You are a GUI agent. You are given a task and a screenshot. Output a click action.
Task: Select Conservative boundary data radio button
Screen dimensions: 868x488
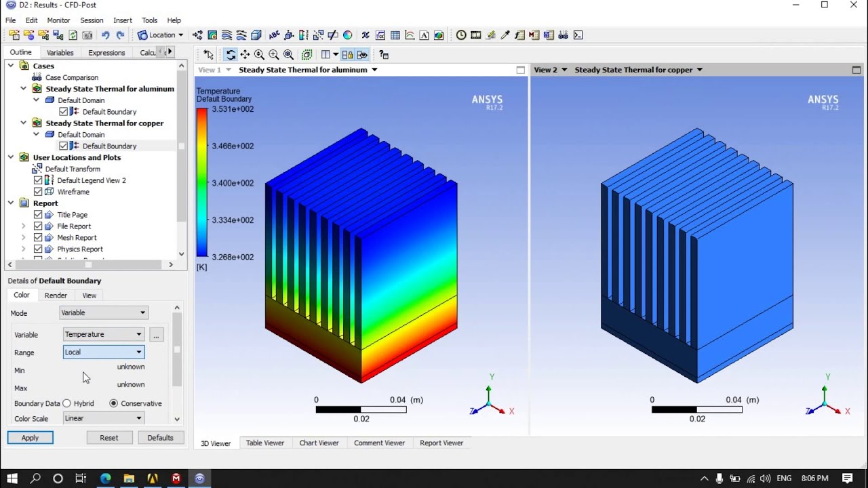point(113,403)
